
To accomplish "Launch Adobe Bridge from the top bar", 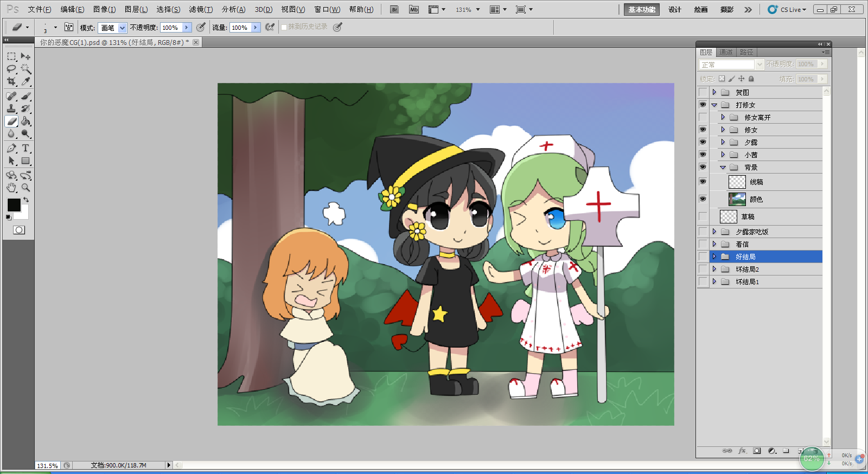I will tap(394, 10).
